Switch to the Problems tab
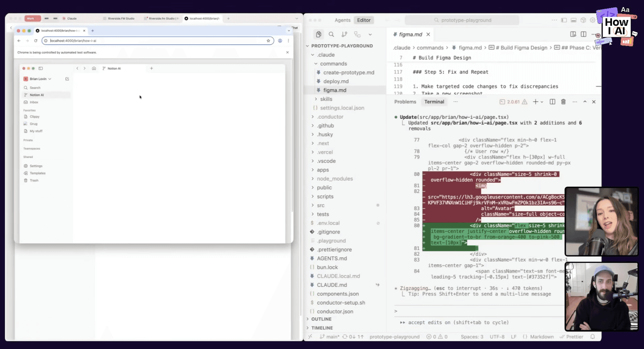644x349 pixels. pos(405,102)
